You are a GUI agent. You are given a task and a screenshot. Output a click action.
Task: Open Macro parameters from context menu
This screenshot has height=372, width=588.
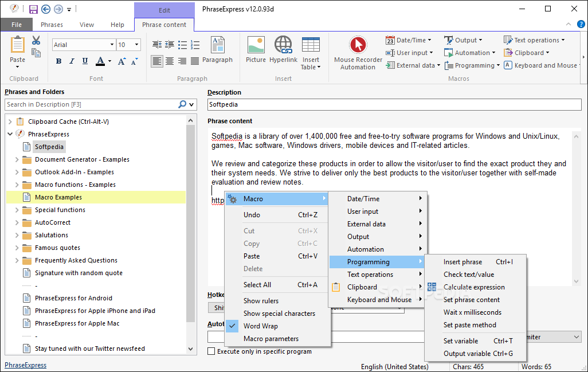pos(277,339)
